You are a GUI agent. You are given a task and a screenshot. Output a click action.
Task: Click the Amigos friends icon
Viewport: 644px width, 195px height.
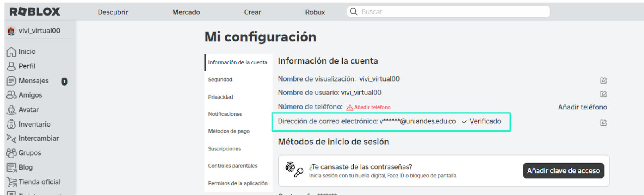click(11, 95)
